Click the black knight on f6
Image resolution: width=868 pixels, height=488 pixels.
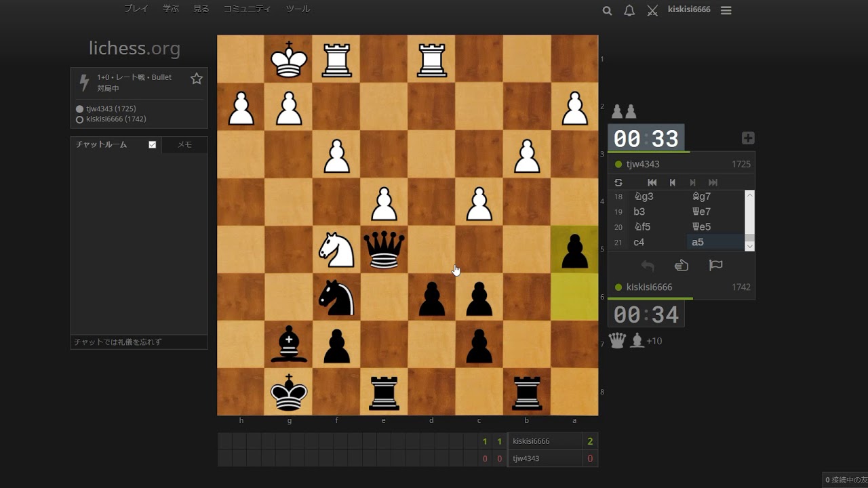(x=336, y=297)
